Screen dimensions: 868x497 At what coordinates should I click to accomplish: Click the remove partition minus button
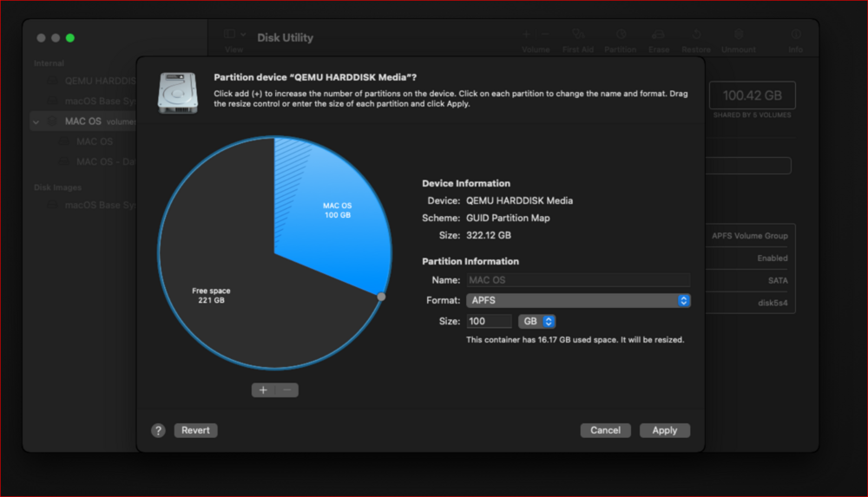[286, 390]
